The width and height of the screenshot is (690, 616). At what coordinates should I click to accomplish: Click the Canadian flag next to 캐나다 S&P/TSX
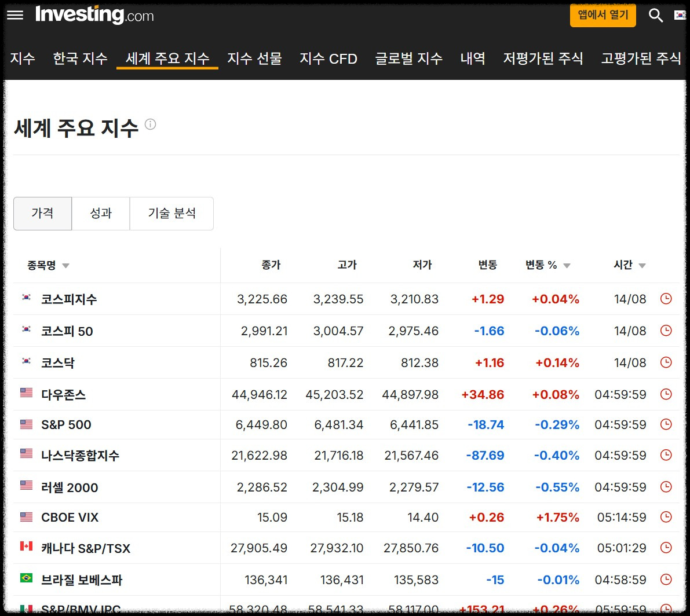coord(27,546)
